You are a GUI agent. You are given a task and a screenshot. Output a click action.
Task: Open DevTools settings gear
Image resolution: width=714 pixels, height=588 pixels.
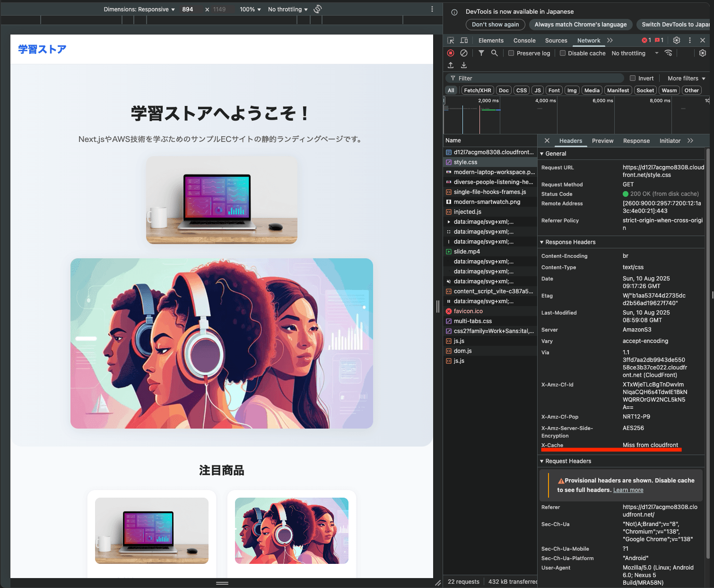click(677, 41)
